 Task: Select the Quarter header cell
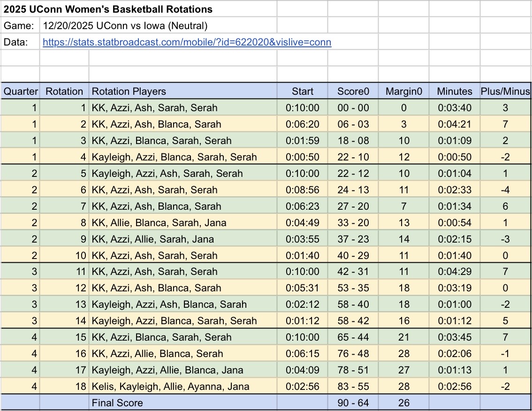tap(21, 91)
